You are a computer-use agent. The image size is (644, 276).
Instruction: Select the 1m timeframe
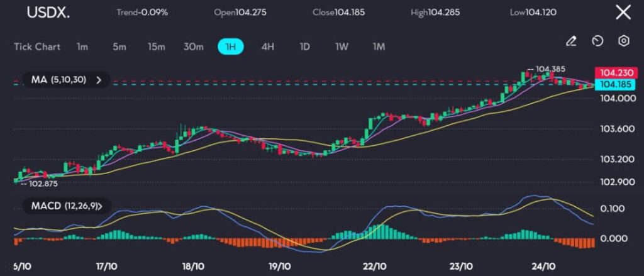82,47
